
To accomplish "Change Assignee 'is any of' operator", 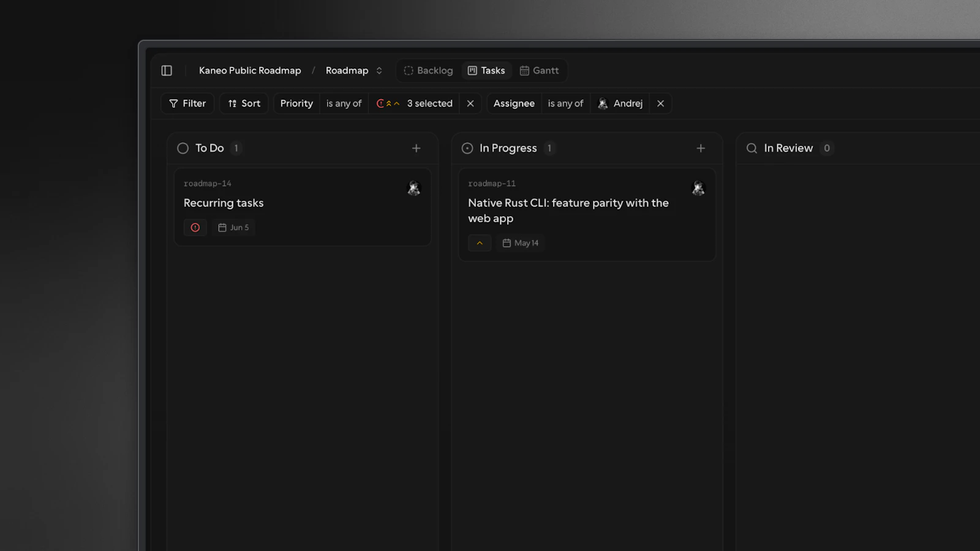I will coord(565,103).
